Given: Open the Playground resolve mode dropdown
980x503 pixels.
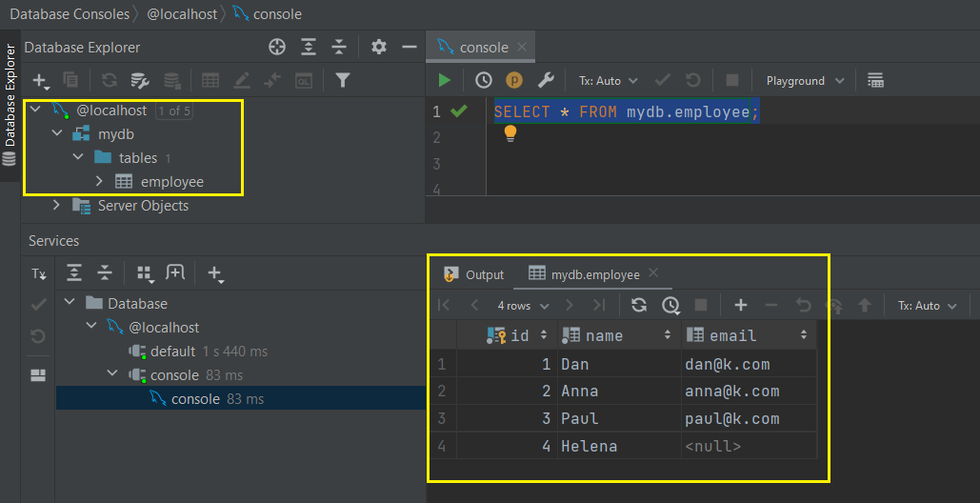Looking at the screenshot, I should [805, 81].
